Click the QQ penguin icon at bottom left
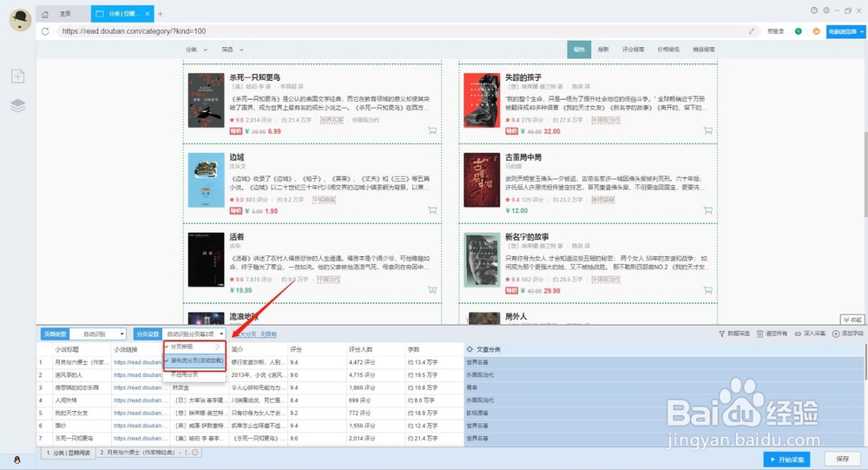Screen dimensions: 868x470 pos(17,460)
